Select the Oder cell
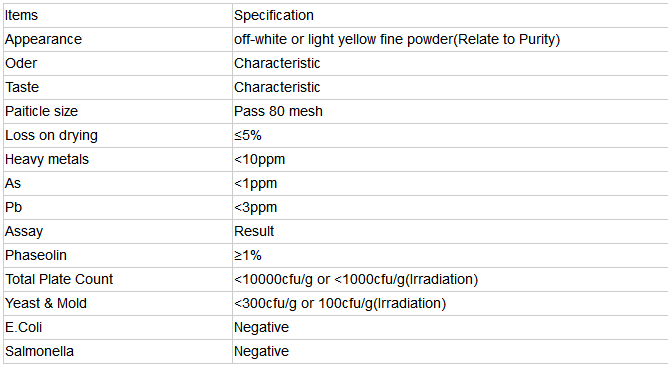The width and height of the screenshot is (668, 366). tap(118, 63)
